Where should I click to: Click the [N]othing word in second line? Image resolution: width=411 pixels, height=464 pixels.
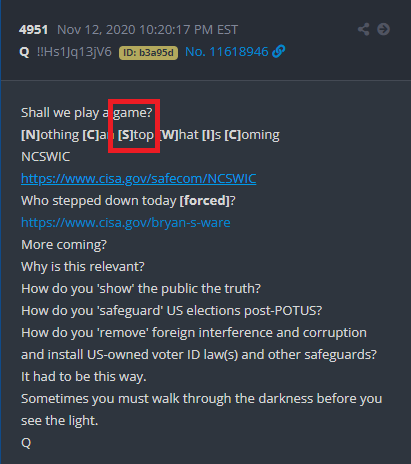(50, 135)
